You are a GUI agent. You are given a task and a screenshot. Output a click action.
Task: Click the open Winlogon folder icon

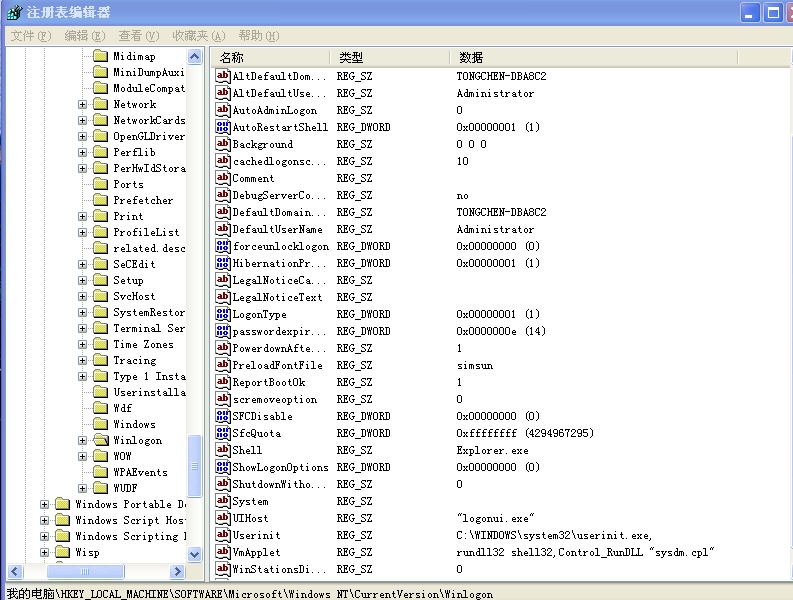[x=101, y=440]
